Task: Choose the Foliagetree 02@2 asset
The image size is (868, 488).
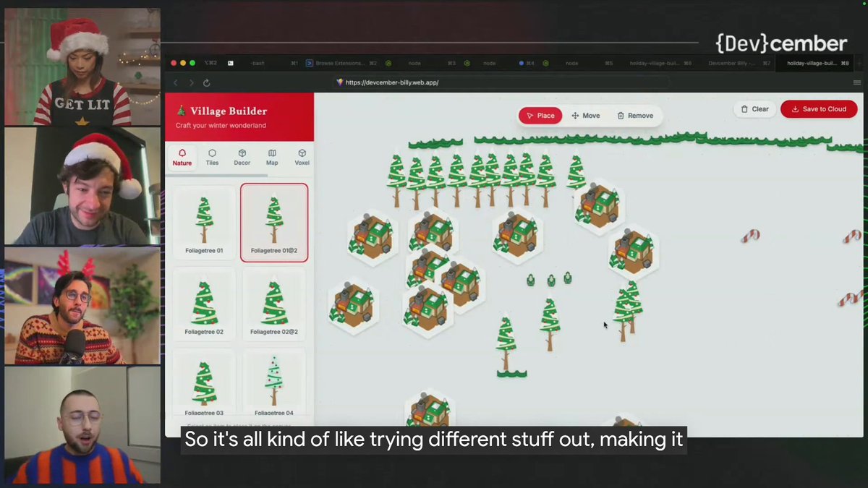Action: click(x=274, y=304)
